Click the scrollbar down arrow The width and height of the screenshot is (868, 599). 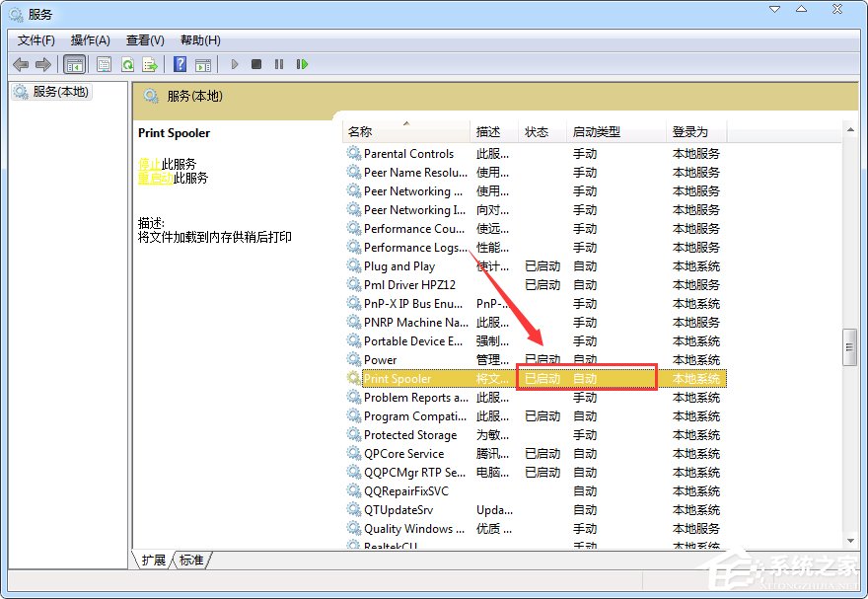tap(849, 539)
